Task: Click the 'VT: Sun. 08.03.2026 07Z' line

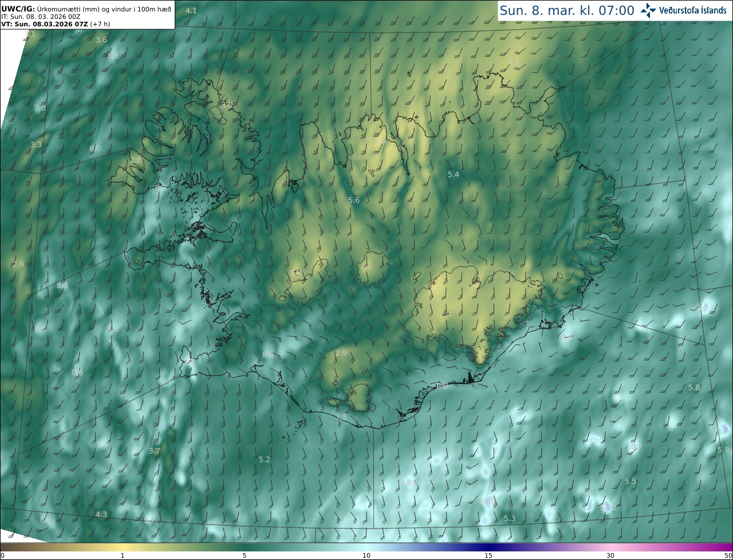Action: coord(56,24)
